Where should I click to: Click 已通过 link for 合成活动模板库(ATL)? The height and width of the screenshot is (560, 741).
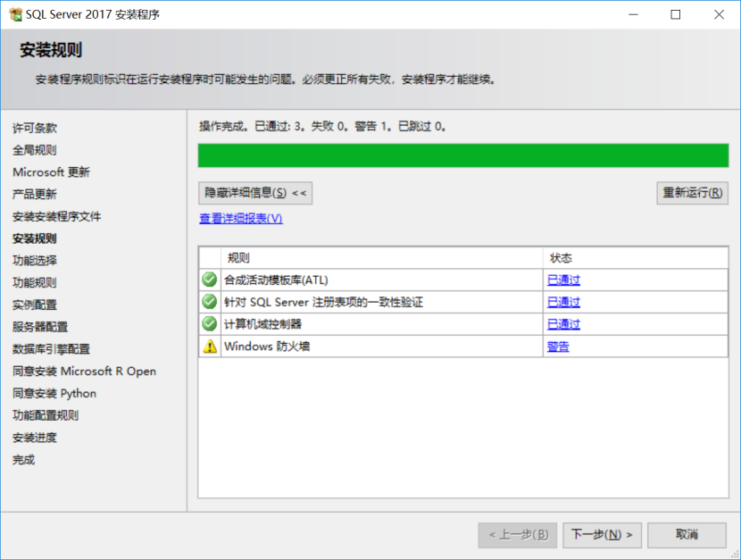[562, 280]
